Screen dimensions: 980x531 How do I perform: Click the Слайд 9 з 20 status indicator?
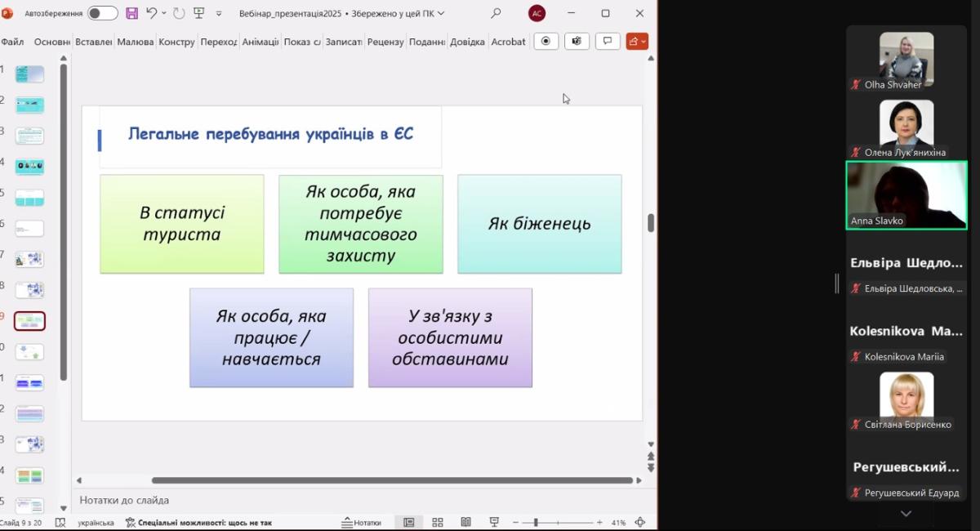20,523
